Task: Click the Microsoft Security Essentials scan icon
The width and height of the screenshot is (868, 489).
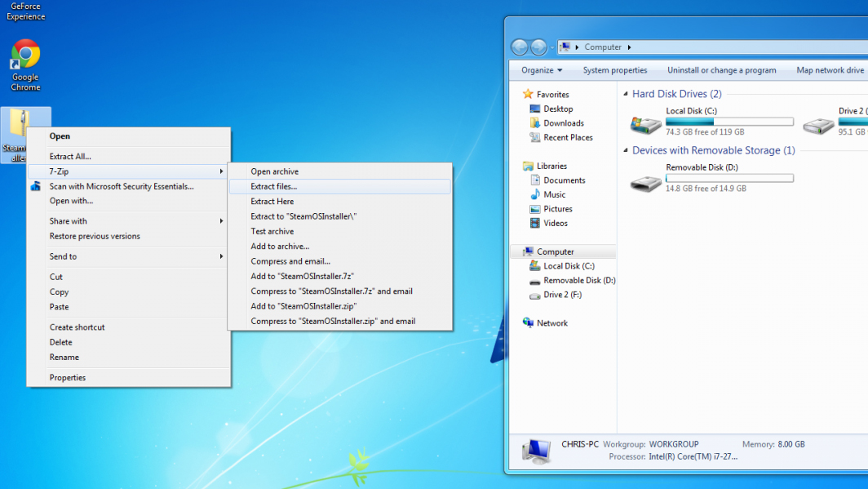Action: click(x=36, y=187)
